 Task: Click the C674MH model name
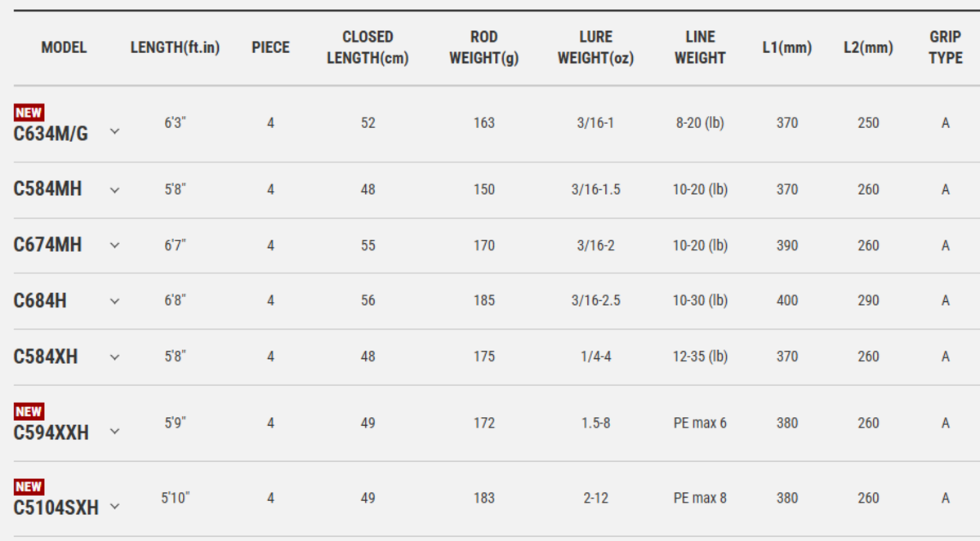tap(47, 245)
